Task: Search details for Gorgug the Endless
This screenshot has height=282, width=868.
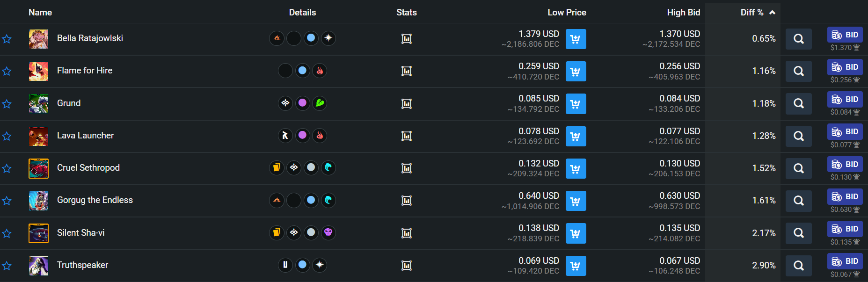Action: (799, 201)
